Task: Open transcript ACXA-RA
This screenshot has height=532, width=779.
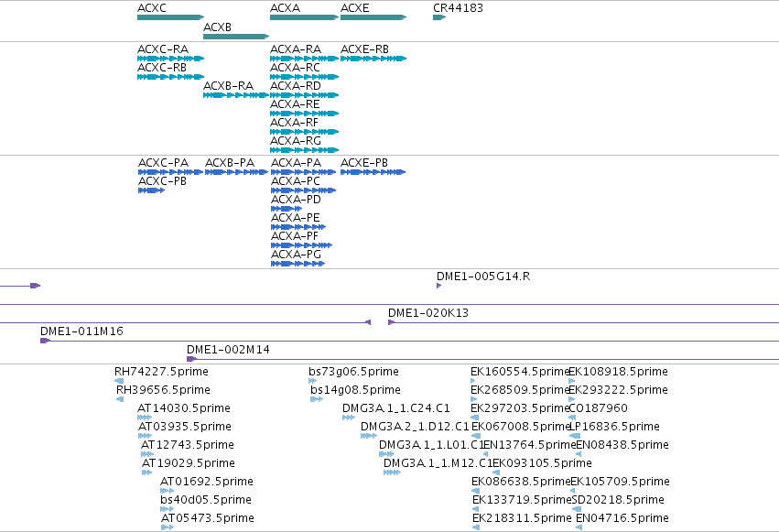Action: [x=304, y=59]
